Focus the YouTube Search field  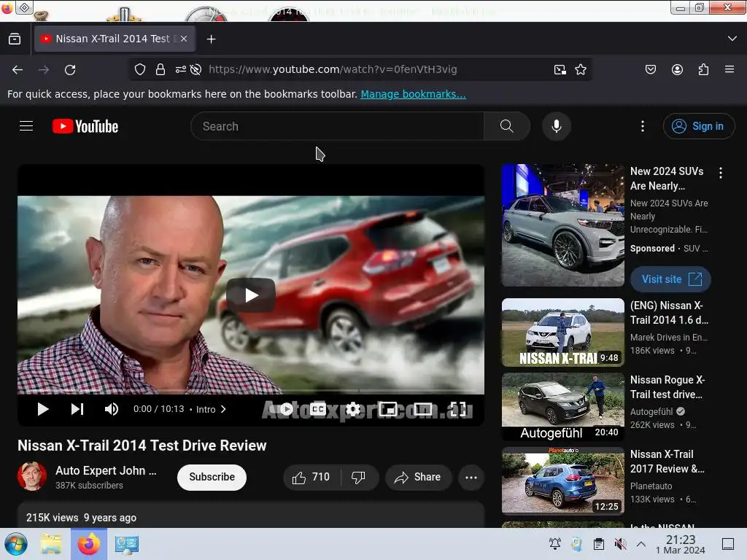click(337, 126)
